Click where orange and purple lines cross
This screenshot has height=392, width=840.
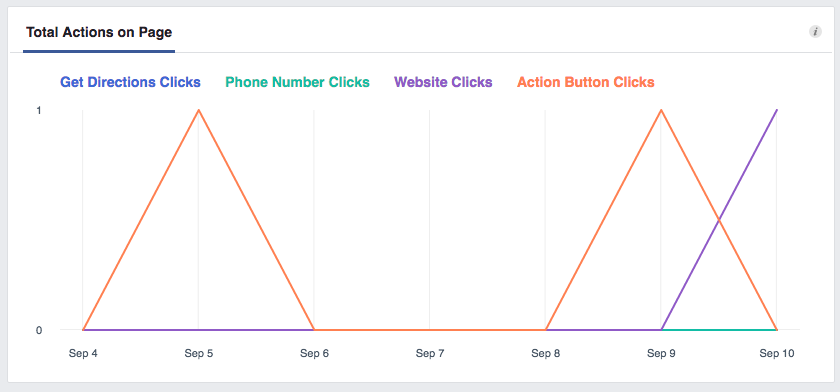pos(719,220)
